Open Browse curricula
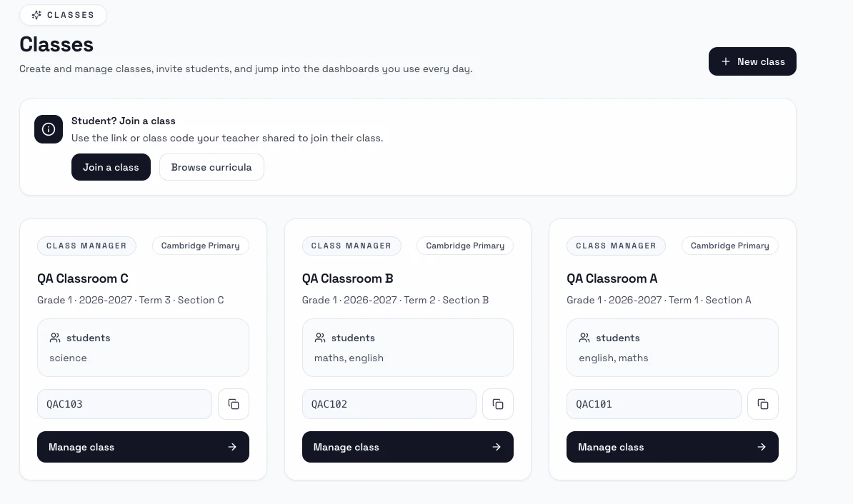The width and height of the screenshot is (853, 504). pos(211,167)
